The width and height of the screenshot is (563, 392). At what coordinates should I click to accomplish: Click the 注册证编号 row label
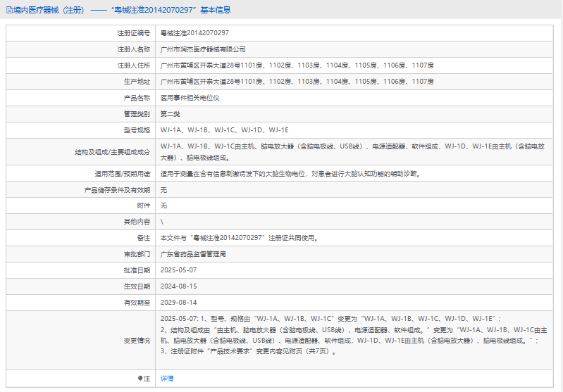click(x=133, y=33)
